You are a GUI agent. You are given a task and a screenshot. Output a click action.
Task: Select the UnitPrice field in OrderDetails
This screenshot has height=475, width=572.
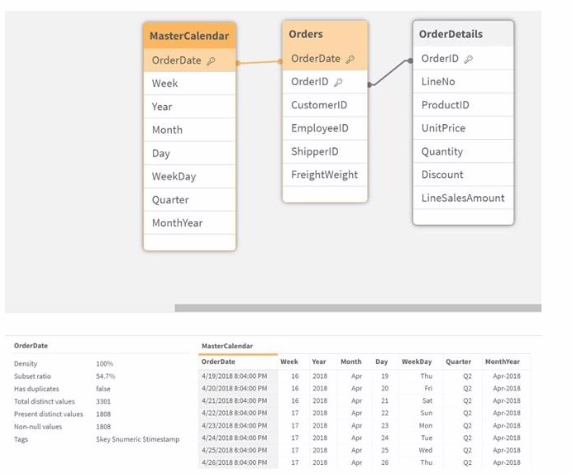tap(463, 128)
